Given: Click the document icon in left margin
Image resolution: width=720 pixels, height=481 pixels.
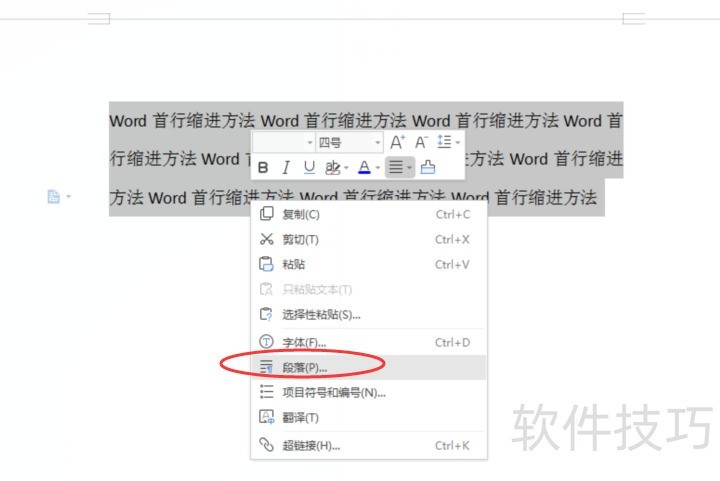Looking at the screenshot, I should [x=53, y=196].
